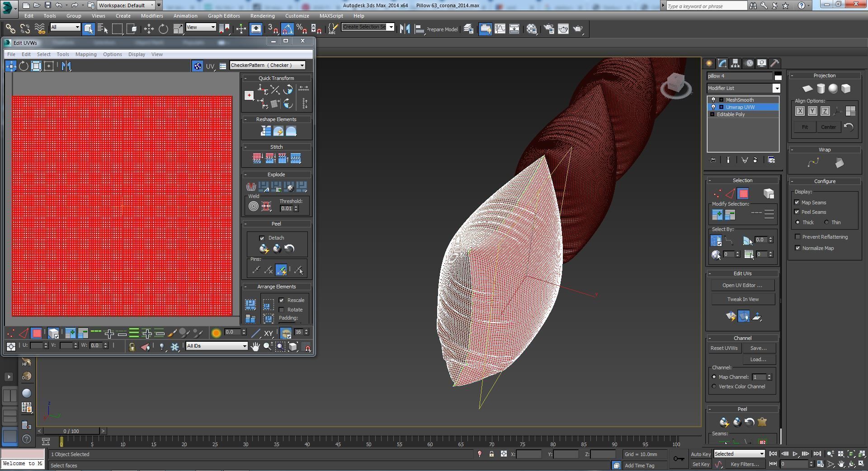This screenshot has height=471, width=868.
Task: Click the Zoom magnifier icon in Edit UVWs
Action: tap(268, 347)
